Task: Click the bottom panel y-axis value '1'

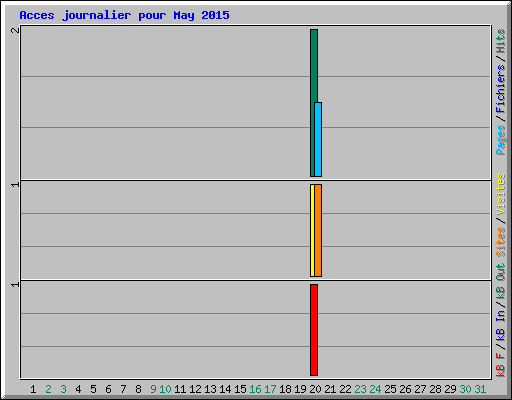Action: click(15, 284)
